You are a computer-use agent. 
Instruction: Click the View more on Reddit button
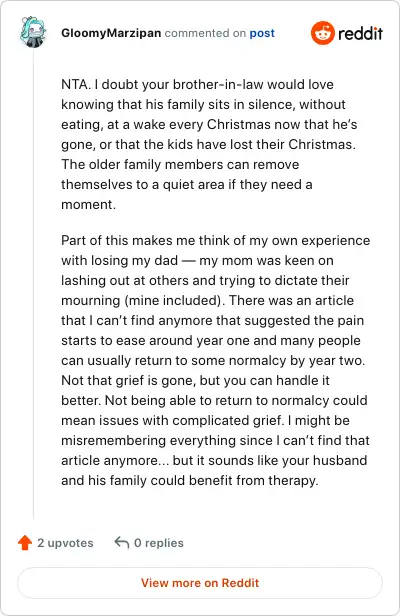coord(200,583)
